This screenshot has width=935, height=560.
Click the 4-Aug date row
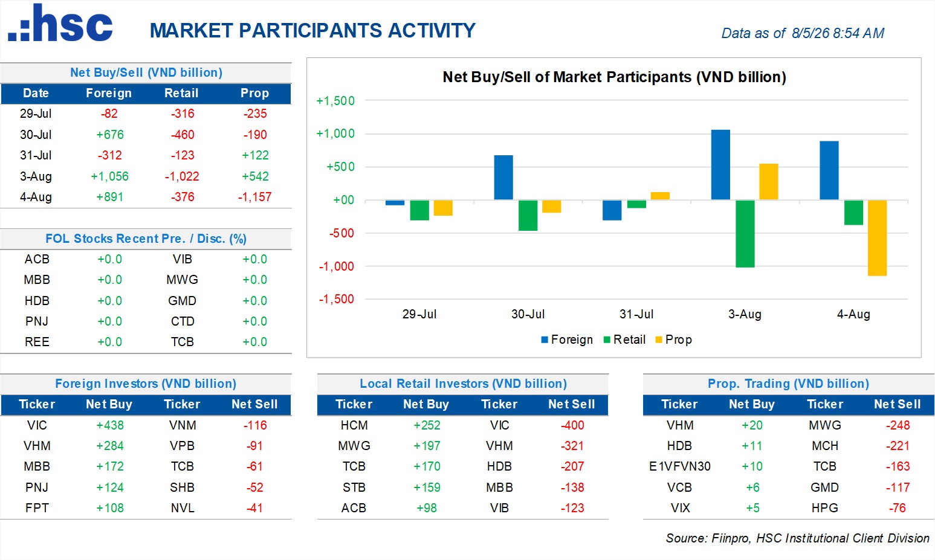click(x=146, y=197)
